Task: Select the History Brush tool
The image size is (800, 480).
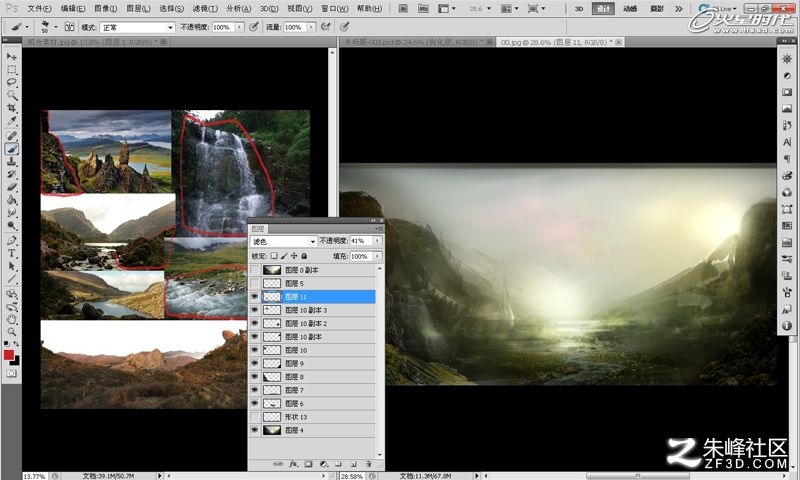Action: pyautogui.click(x=12, y=174)
